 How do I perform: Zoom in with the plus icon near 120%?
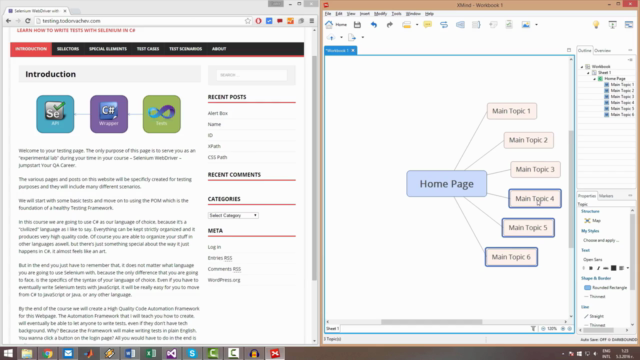pyautogui.click(x=563, y=329)
